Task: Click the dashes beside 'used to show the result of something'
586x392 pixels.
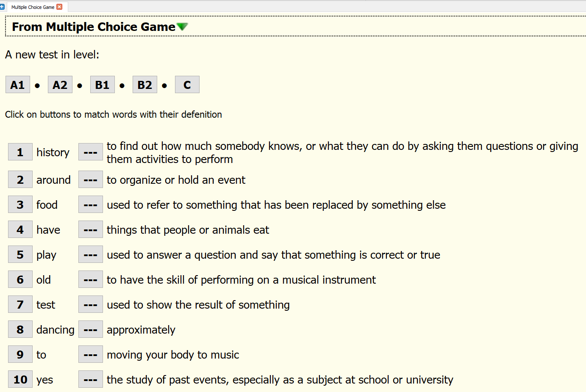Action: point(90,304)
